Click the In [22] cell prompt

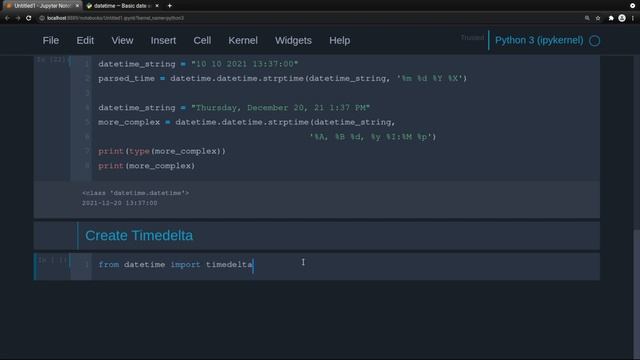tap(51, 60)
